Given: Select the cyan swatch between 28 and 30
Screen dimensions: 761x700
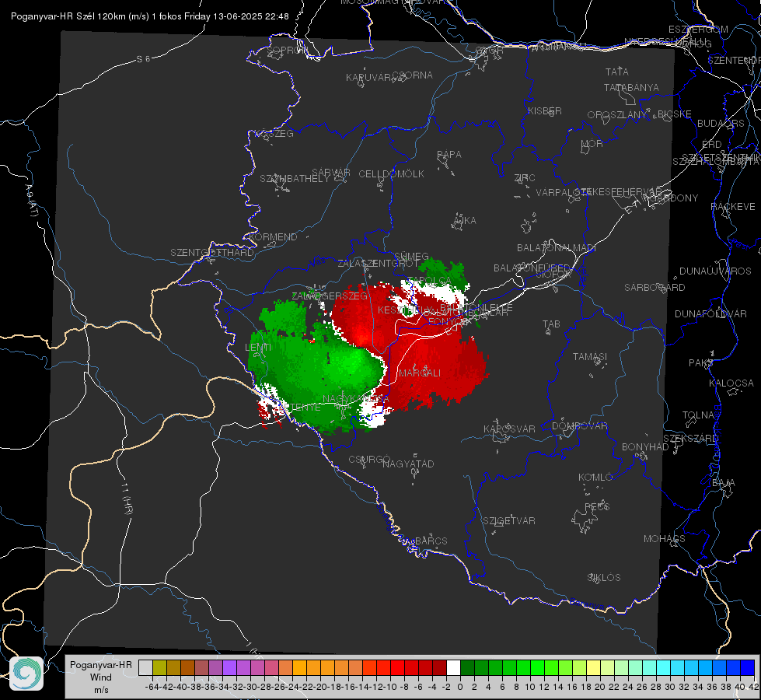Looking at the screenshot, I should [x=664, y=668].
